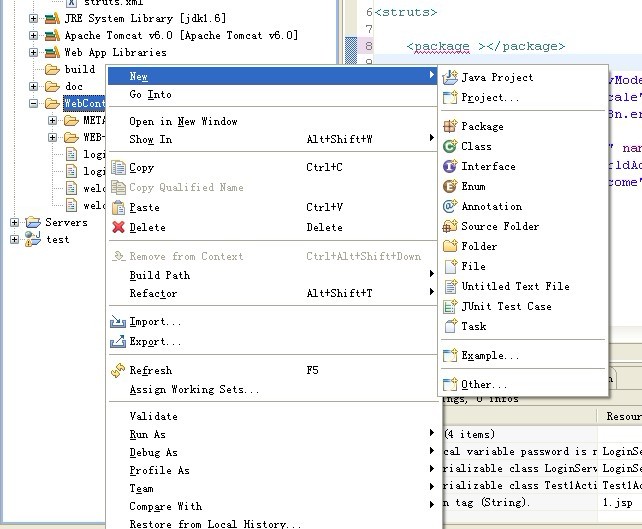The height and width of the screenshot is (529, 642).
Task: Expand the Web App Libraries node
Action: (x=34, y=52)
